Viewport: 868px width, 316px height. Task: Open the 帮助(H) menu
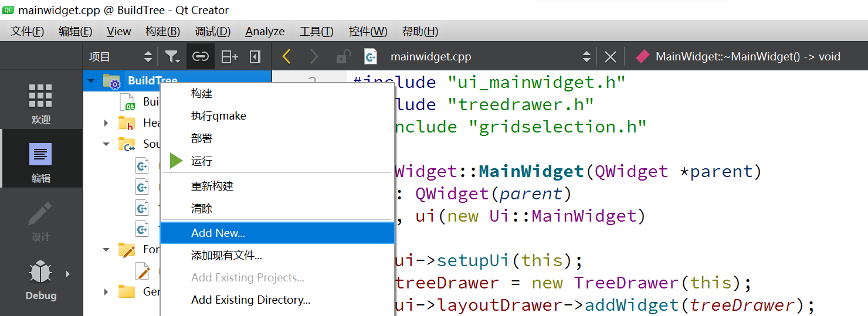point(420,31)
